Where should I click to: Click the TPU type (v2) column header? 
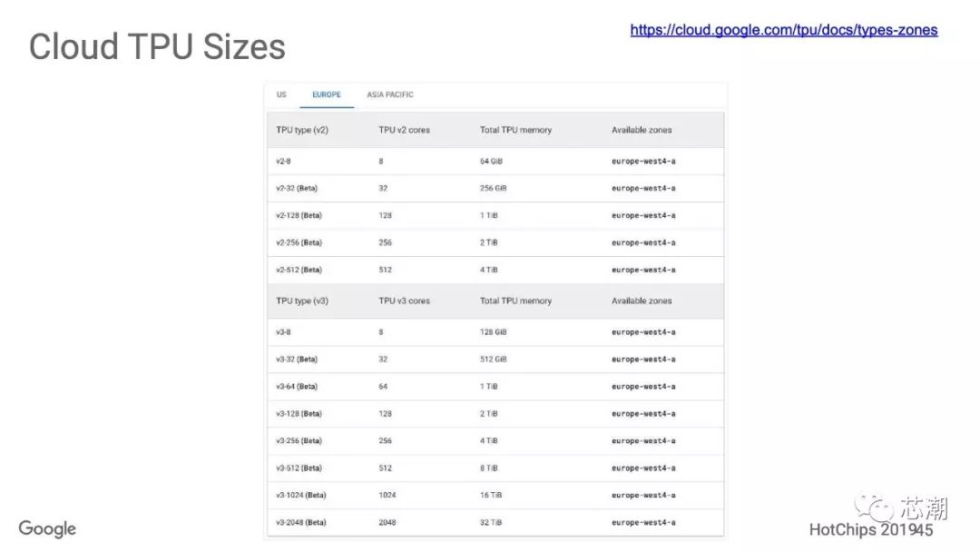point(302,130)
